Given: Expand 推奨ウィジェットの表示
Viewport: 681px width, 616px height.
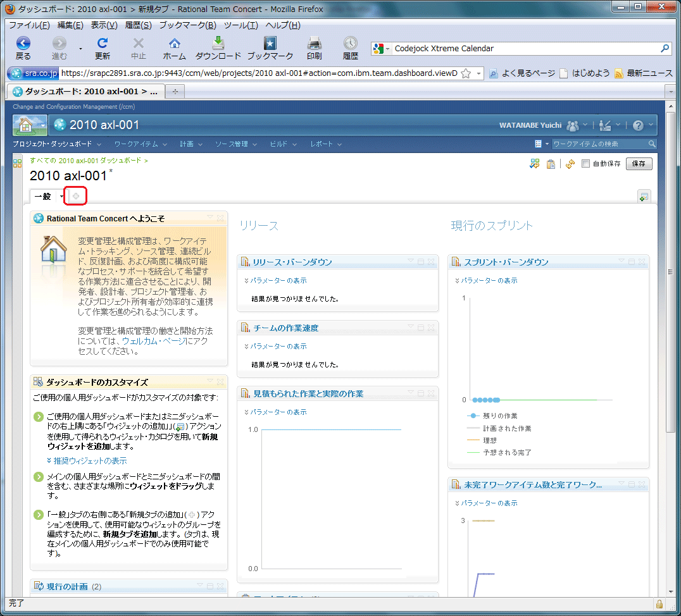Looking at the screenshot, I should (x=87, y=460).
